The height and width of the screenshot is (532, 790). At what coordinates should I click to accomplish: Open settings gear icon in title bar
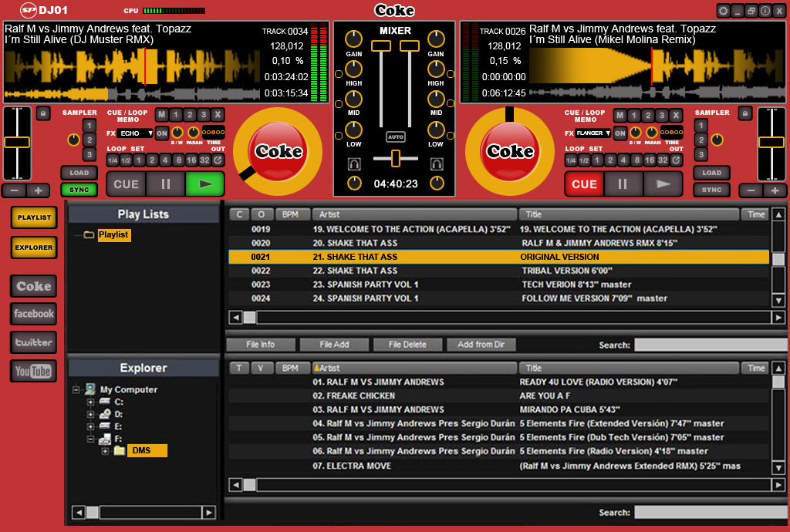[723, 11]
